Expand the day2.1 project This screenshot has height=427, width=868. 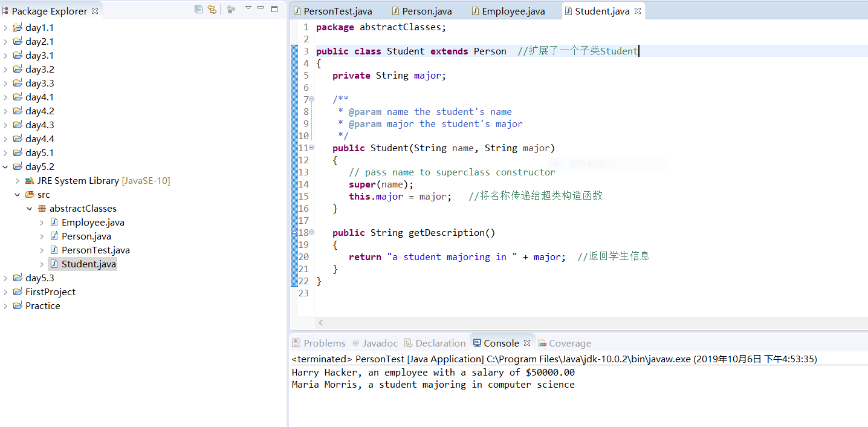tap(5, 42)
